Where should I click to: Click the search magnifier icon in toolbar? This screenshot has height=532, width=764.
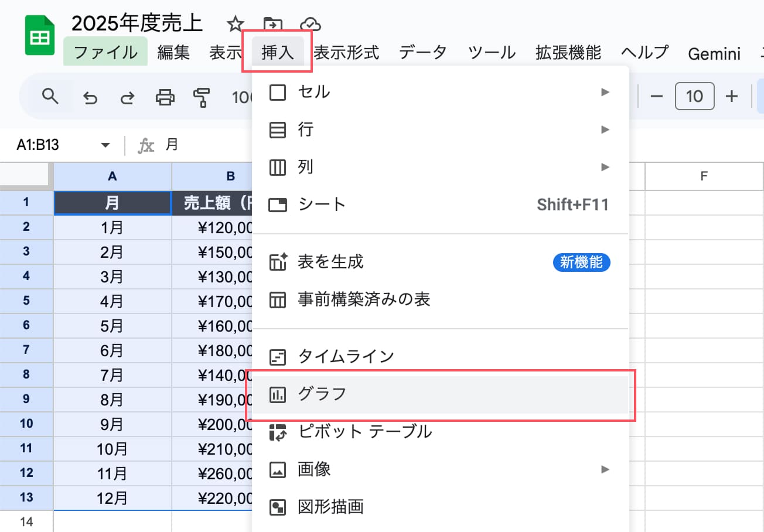[51, 96]
